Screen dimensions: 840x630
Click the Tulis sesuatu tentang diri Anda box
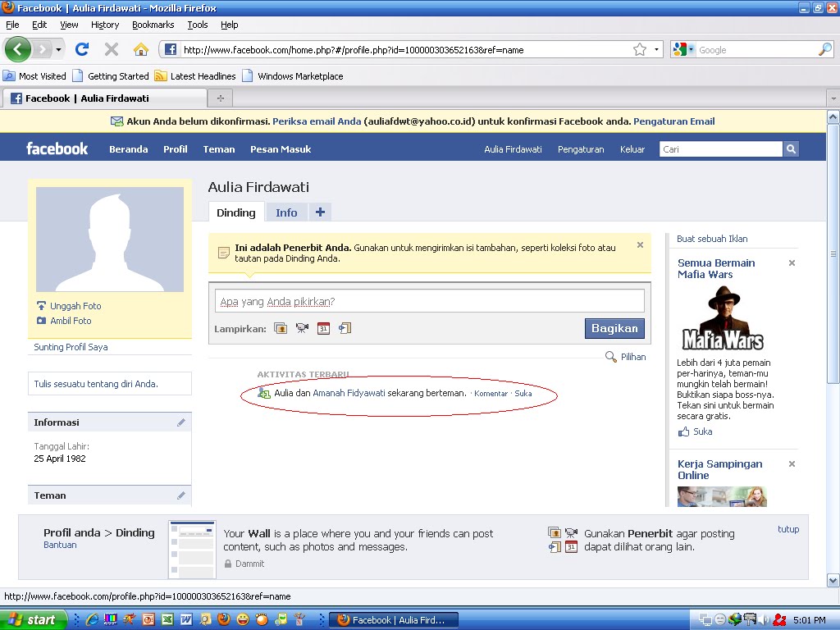click(x=110, y=384)
